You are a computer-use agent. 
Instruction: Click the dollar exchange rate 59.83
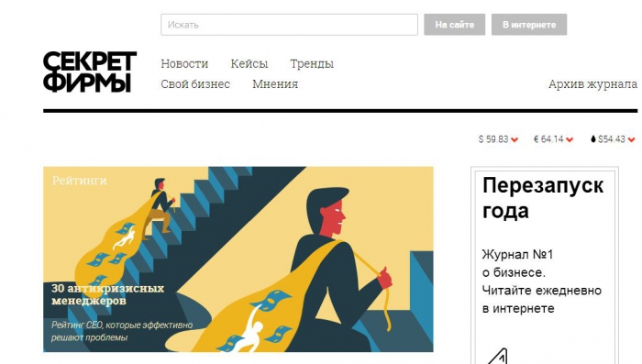493,139
